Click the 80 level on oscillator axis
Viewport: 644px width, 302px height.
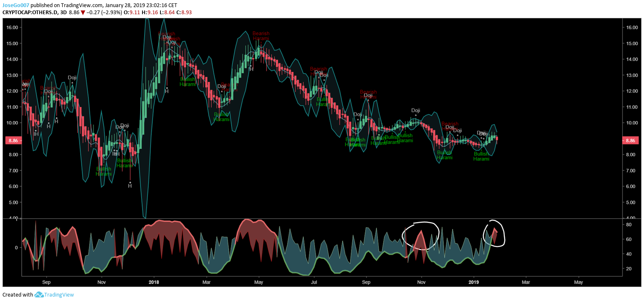pos(629,225)
